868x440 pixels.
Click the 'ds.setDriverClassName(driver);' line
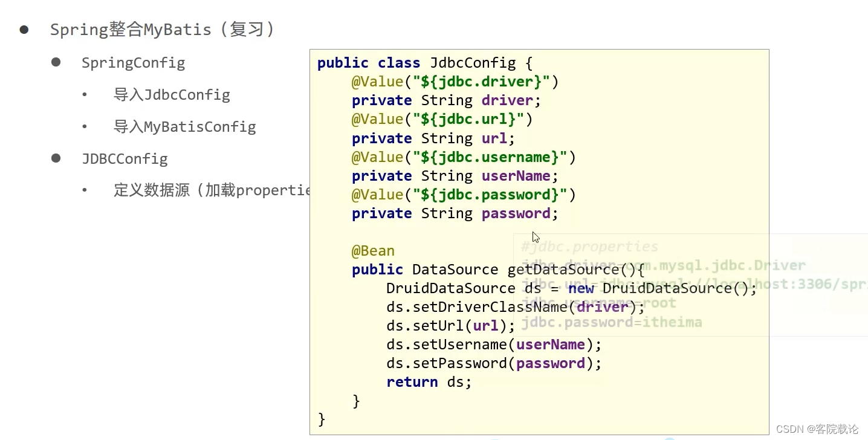pos(516,307)
